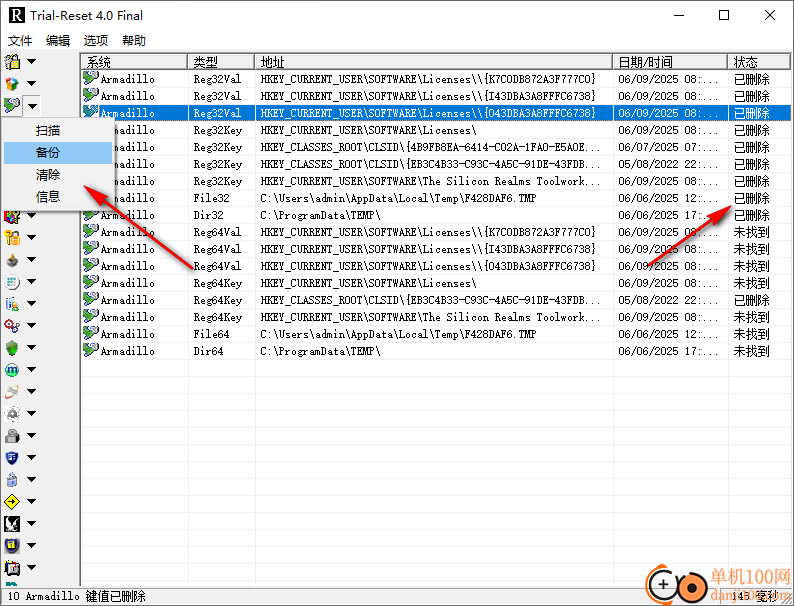
Task: Open dropdown arrow beside gray stamp icon
Action: 31,260
